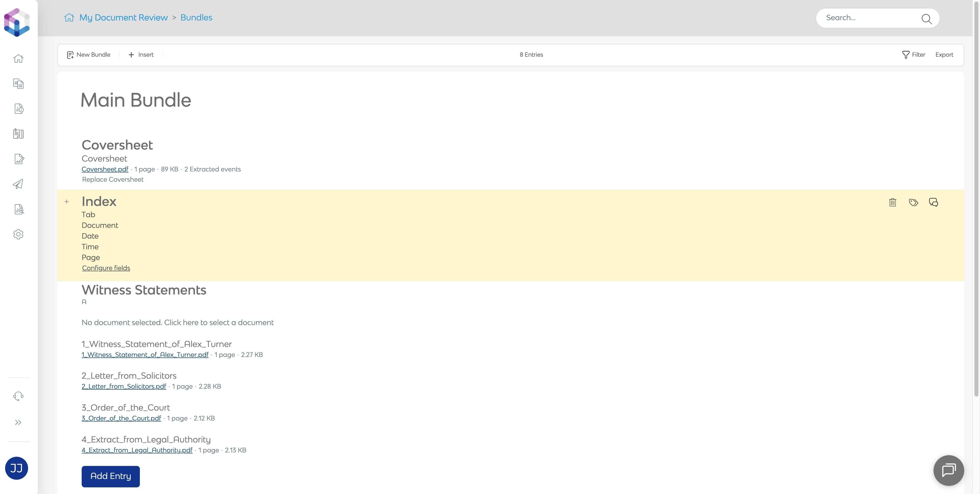Expand the sidebar with the double chevron
This screenshot has height=494, width=980.
pyautogui.click(x=18, y=423)
